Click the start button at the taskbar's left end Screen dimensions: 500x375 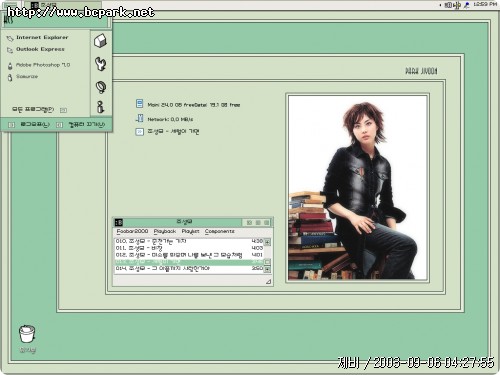click(10, 5)
